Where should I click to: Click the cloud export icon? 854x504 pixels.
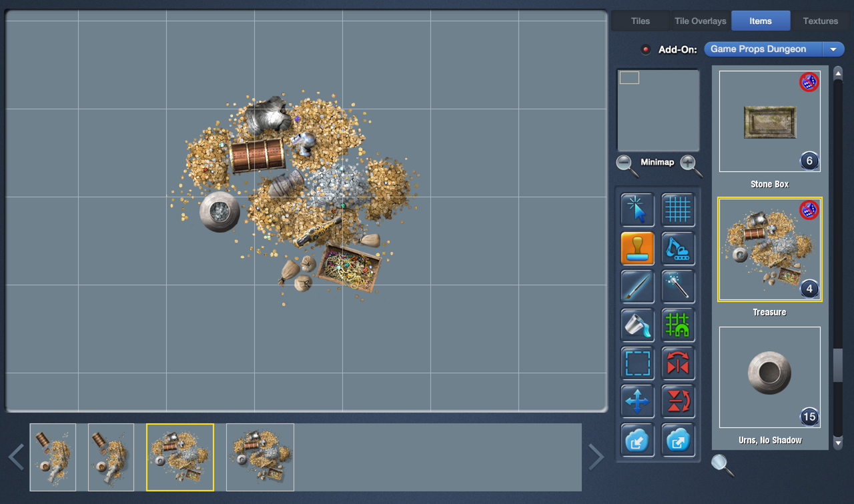coord(678,440)
